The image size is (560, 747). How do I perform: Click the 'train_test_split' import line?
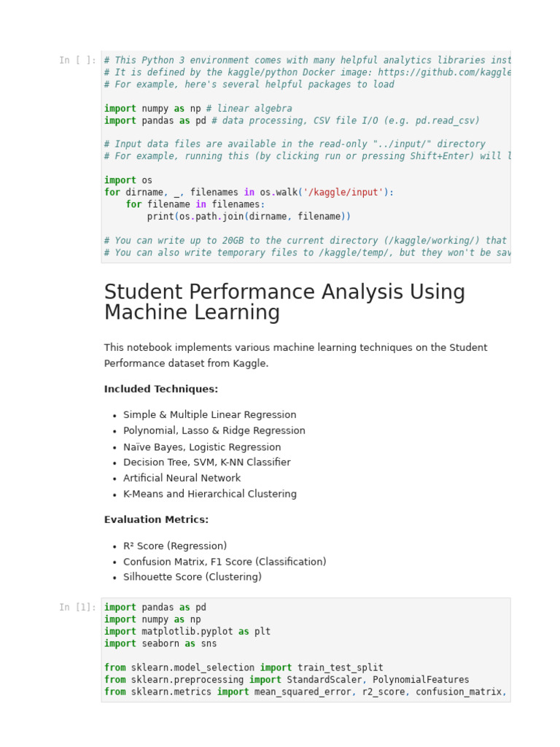click(244, 667)
